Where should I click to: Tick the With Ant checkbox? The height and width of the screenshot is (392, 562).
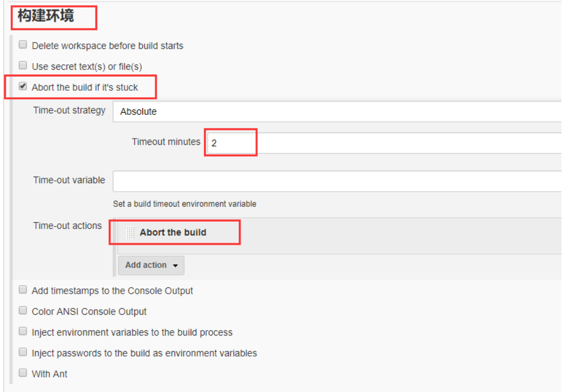[23, 373]
